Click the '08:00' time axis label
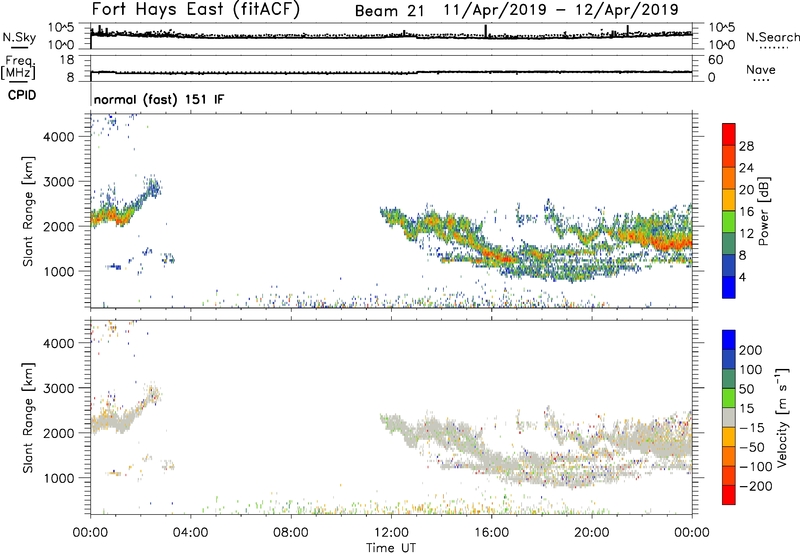This screenshot has height=554, width=800. pyautogui.click(x=291, y=533)
